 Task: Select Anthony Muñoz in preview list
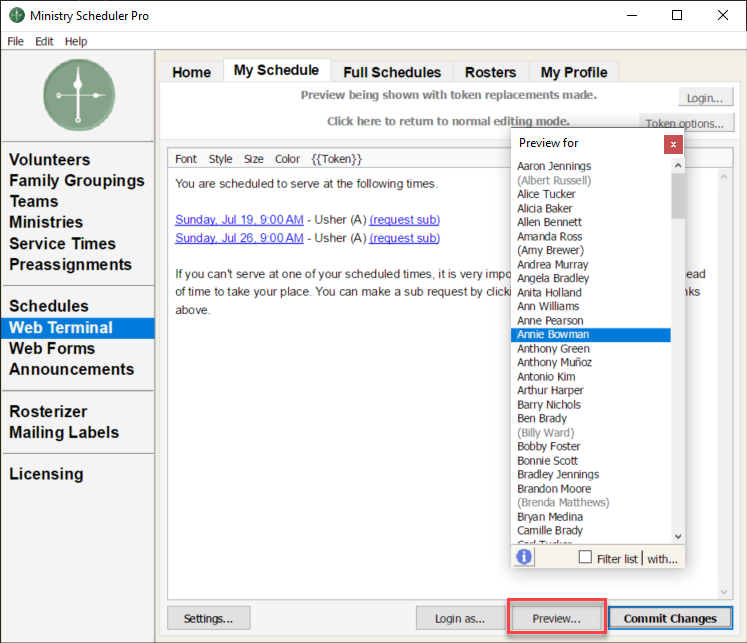point(554,362)
